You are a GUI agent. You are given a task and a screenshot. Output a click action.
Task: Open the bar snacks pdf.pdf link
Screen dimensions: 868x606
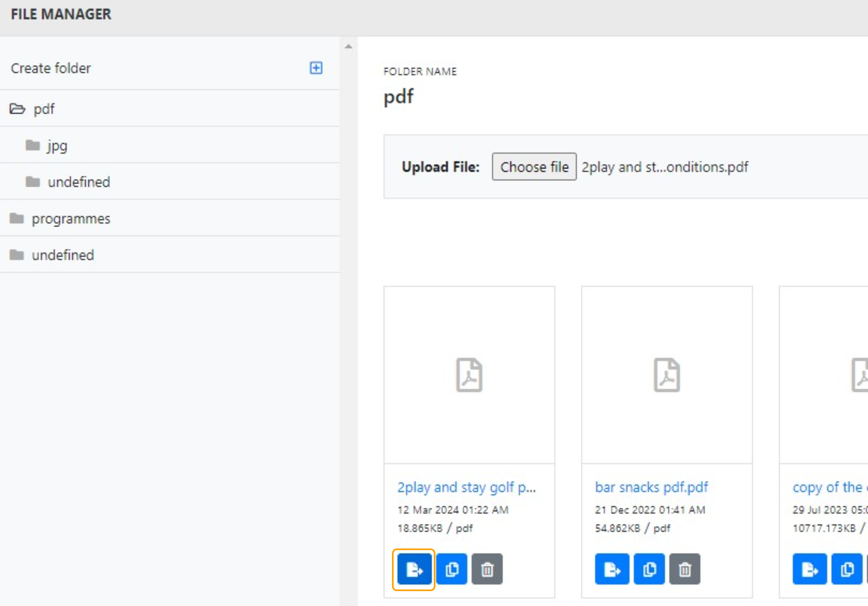pos(651,487)
